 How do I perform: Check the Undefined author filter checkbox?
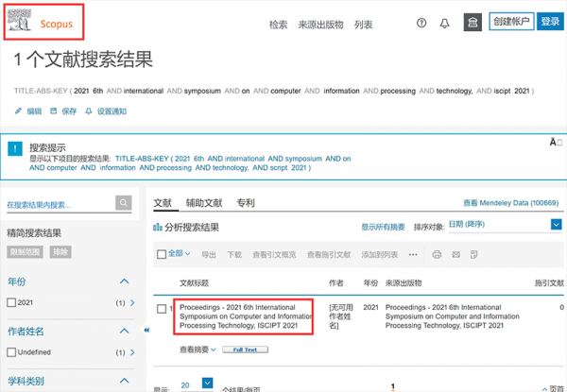pos(10,352)
